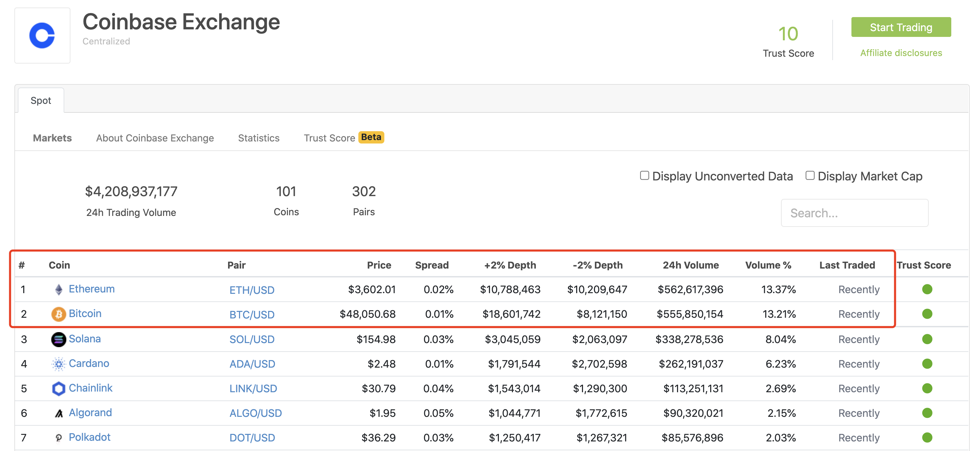The width and height of the screenshot is (980, 451).
Task: Open the Algorand coin link
Action: point(90,413)
